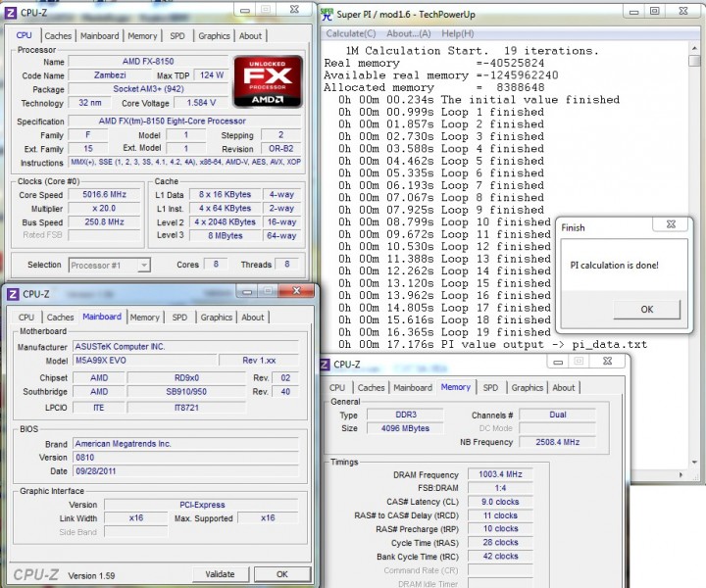Click the BIOS Date value 09/28/2011
The height and width of the screenshot is (588, 706).
tap(185, 471)
